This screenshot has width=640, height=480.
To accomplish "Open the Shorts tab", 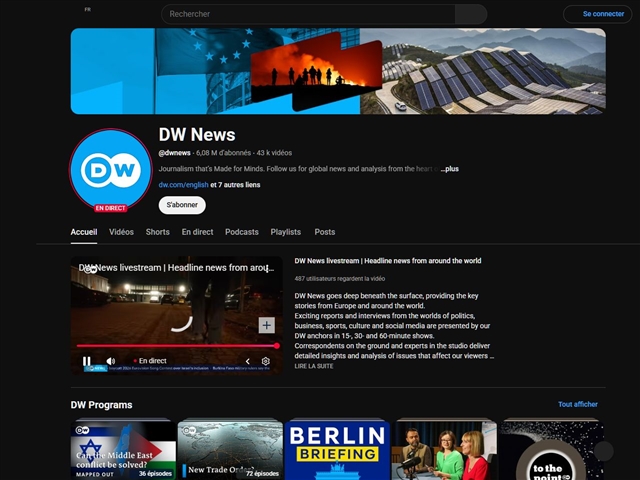I will tap(158, 232).
